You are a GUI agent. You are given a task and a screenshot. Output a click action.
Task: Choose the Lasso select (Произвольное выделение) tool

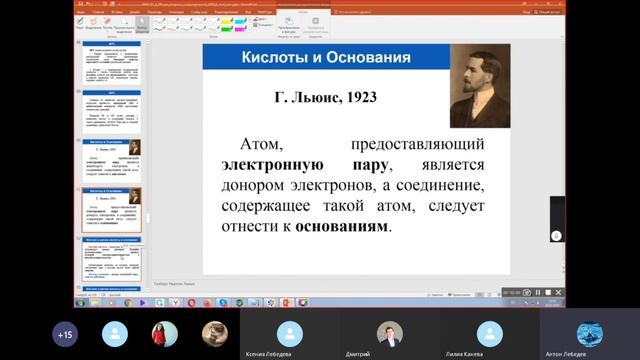[124, 24]
